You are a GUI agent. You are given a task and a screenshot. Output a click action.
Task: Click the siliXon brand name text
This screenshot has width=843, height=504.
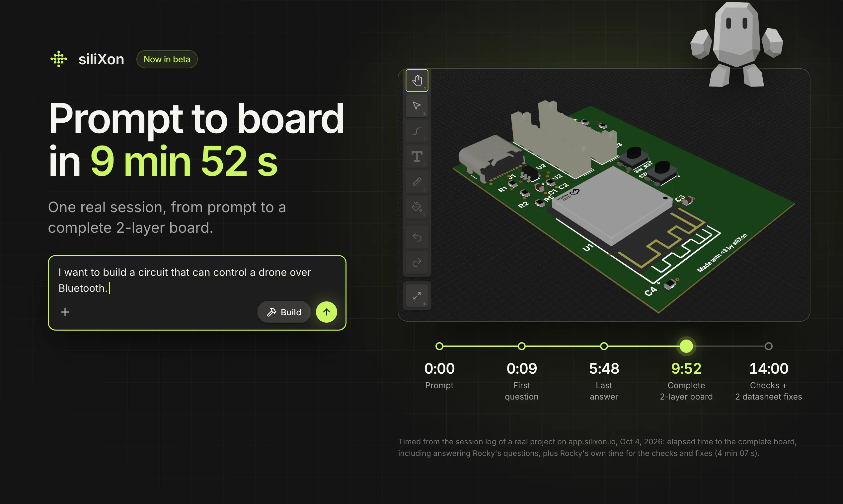[x=101, y=59]
